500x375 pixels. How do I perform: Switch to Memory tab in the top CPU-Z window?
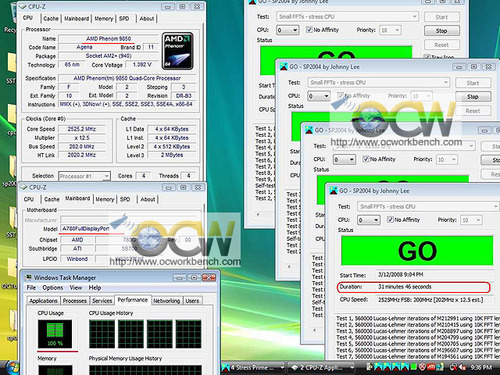click(x=104, y=19)
